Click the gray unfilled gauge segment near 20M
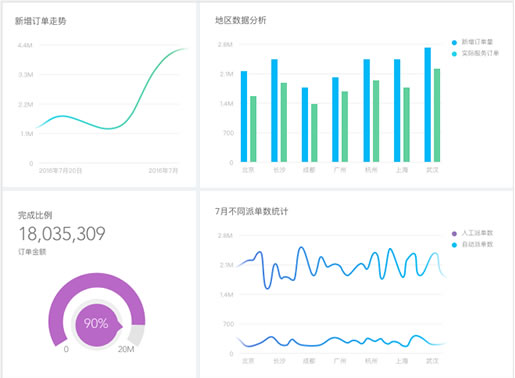The image size is (515, 378). coord(137,335)
